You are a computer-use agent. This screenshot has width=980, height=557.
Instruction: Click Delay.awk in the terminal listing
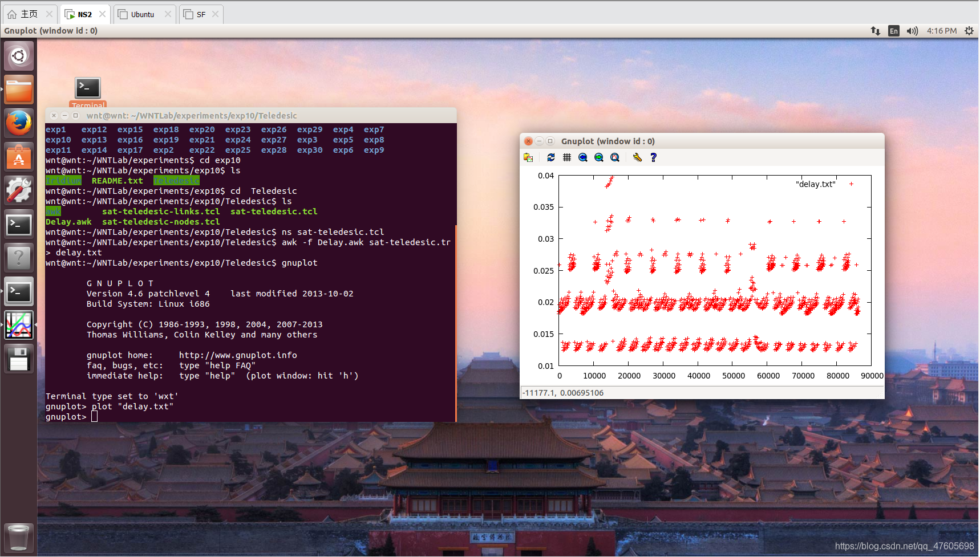(68, 222)
